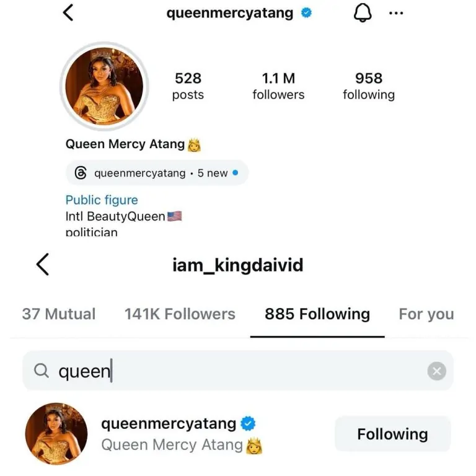Open the For you tab
The height and width of the screenshot is (476, 476).
click(426, 314)
